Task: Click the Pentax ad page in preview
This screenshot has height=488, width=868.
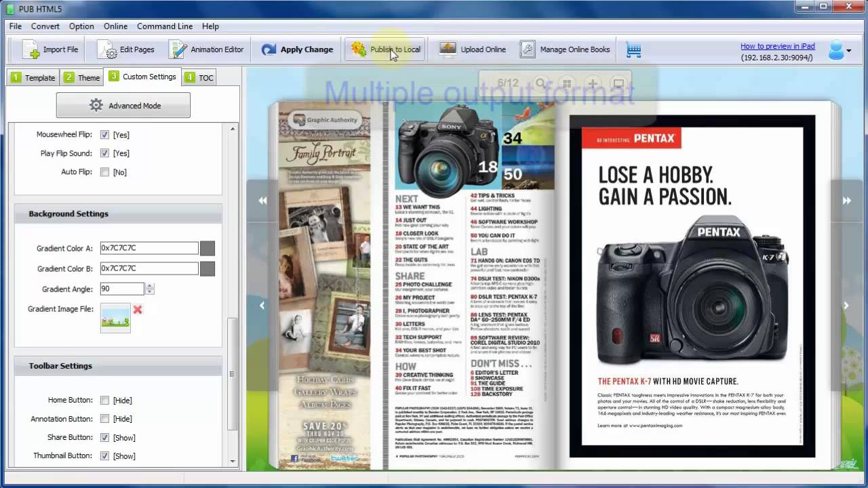Action: click(x=692, y=286)
